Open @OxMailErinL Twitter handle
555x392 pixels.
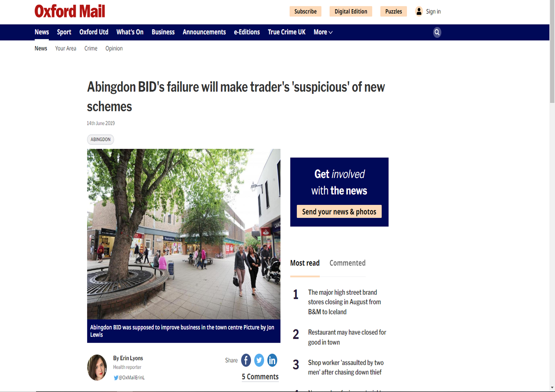point(129,377)
